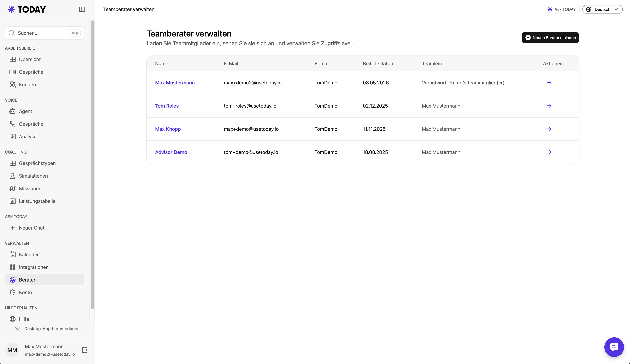Click the Missionen route icon
The height and width of the screenshot is (364, 630).
[x=12, y=188]
